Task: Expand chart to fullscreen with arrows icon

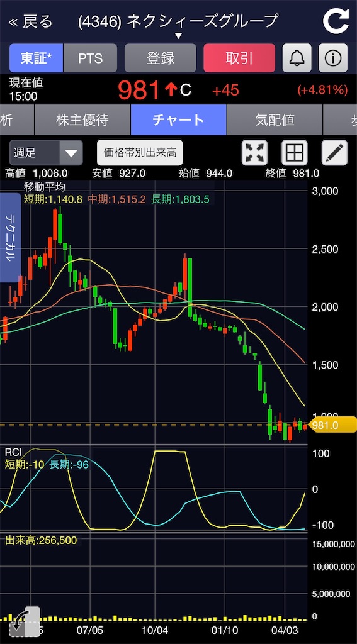Action: (254, 153)
